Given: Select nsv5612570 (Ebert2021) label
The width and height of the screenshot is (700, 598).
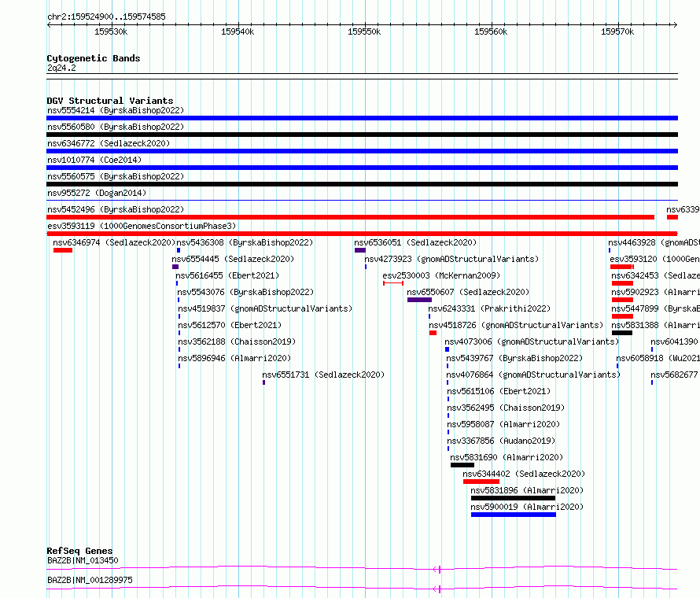Looking at the screenshot, I should click(x=230, y=325).
